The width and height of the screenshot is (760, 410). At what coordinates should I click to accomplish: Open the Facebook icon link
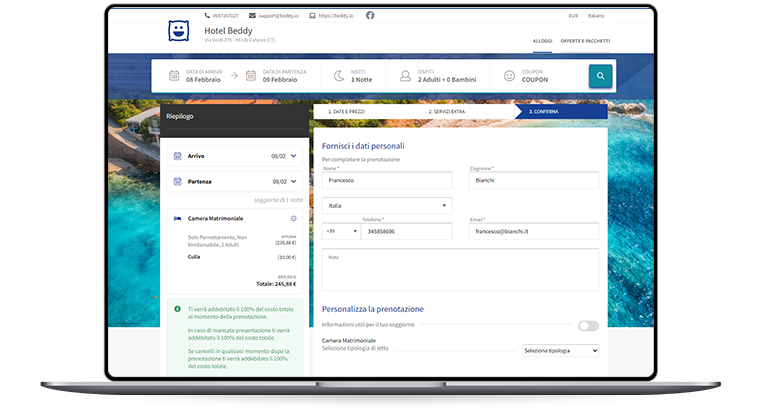click(370, 16)
